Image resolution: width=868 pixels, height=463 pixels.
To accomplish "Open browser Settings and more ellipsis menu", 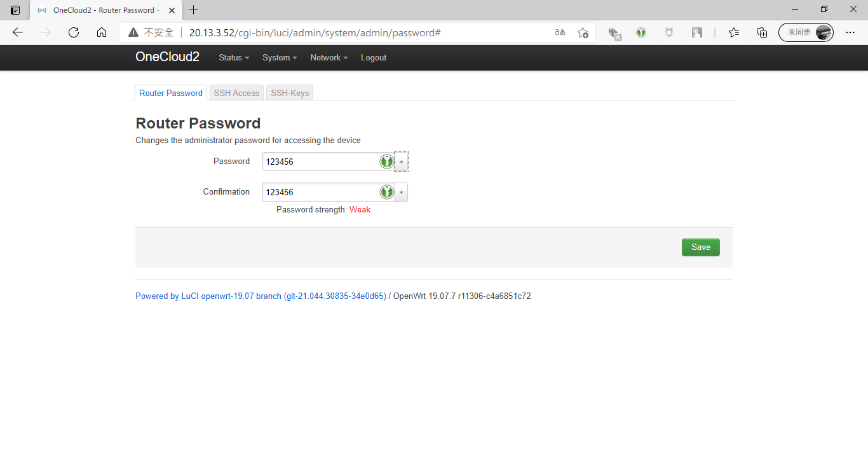I will (850, 32).
